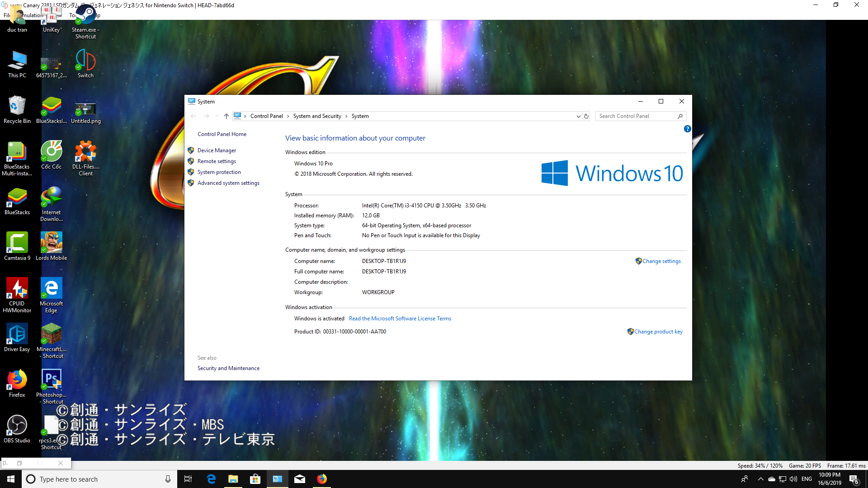This screenshot has width=868, height=488.
Task: Select System breadcrumb in address bar
Action: pos(360,116)
